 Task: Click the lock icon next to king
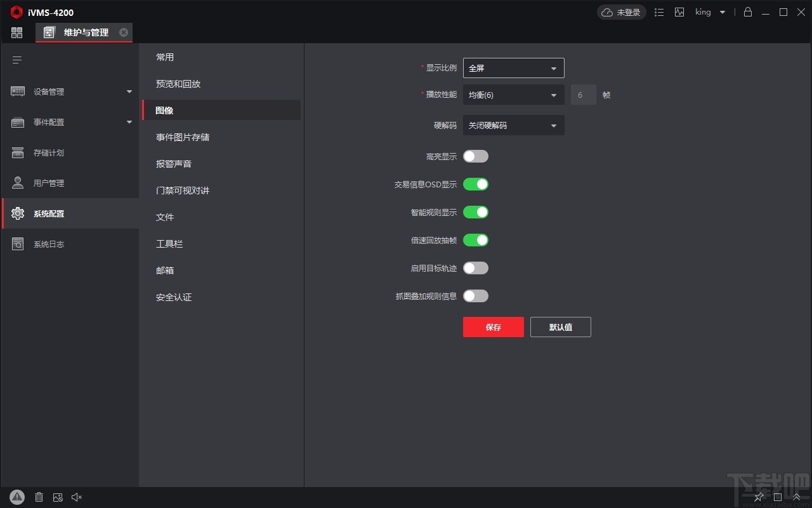pos(747,12)
